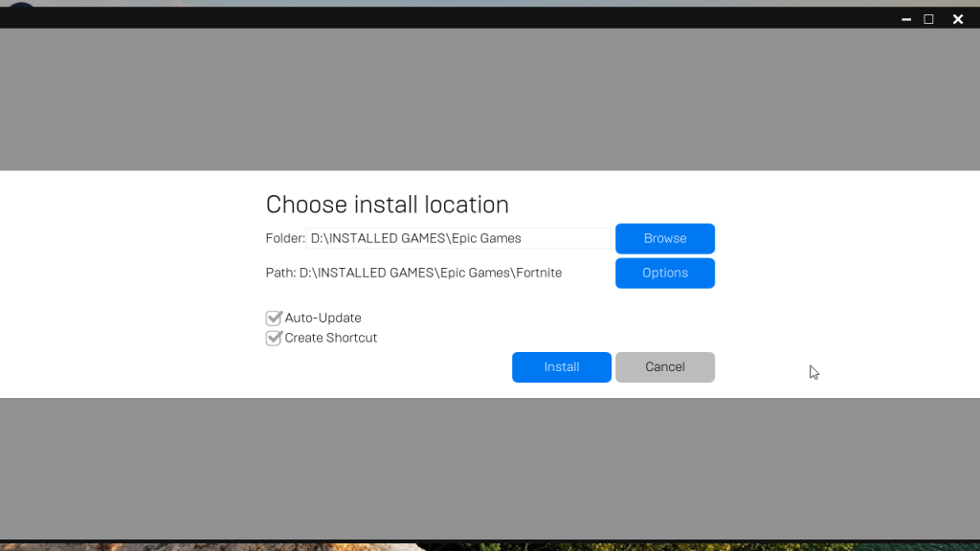Uncheck the Auto-Update checkbox
980x551 pixels.
(x=274, y=318)
